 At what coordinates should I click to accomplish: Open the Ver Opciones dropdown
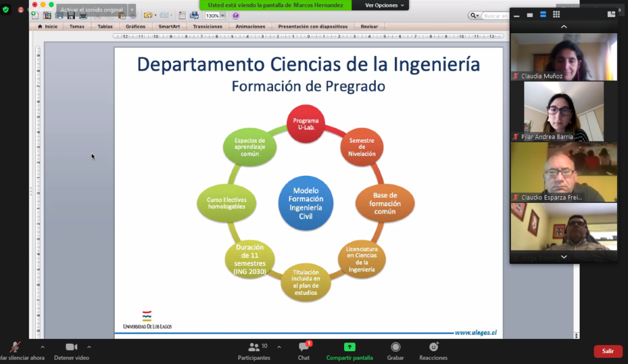(385, 5)
